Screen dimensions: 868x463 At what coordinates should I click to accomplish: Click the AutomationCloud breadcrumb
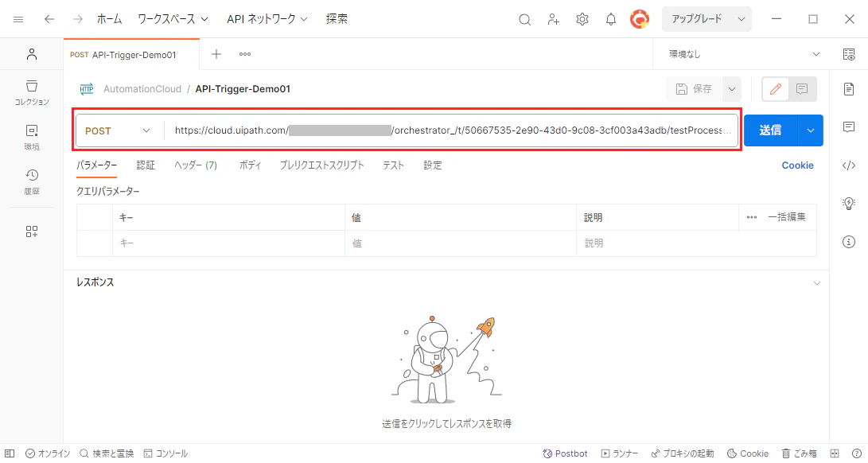tap(142, 89)
